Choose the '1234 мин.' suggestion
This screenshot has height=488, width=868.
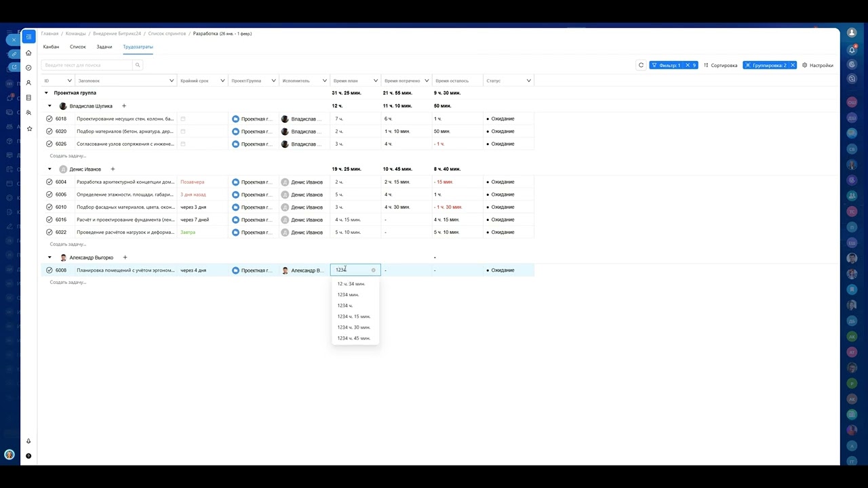(x=348, y=295)
